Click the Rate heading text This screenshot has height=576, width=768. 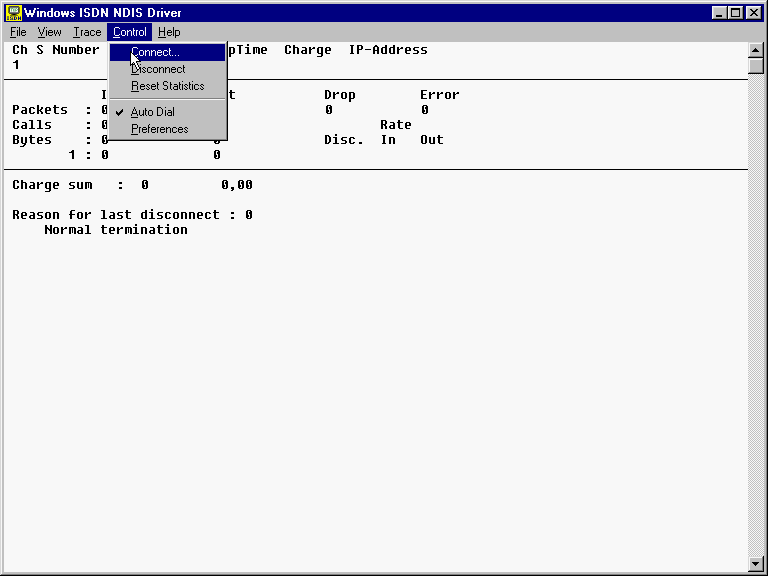tap(396, 125)
